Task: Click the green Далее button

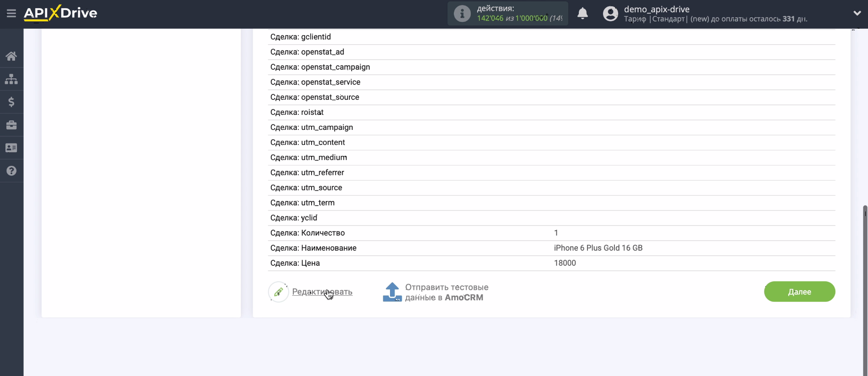Action: click(800, 292)
